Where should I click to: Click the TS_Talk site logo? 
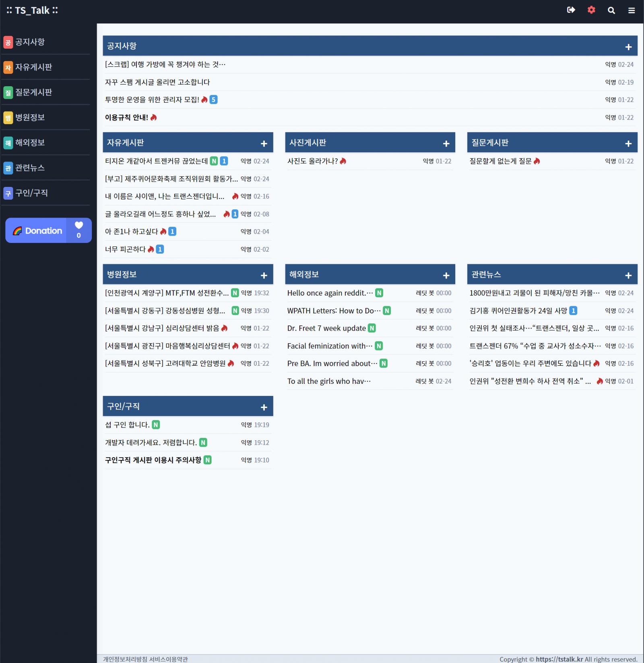[x=32, y=10]
